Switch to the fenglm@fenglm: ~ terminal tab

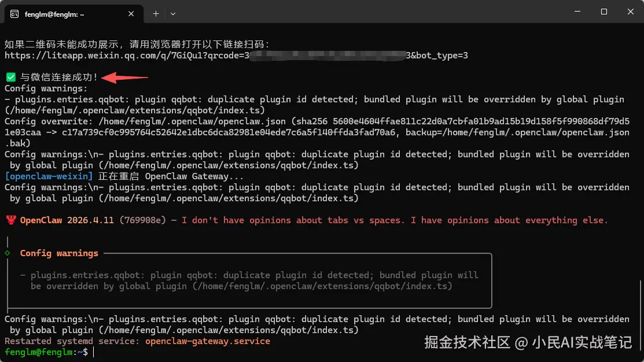(x=74, y=14)
